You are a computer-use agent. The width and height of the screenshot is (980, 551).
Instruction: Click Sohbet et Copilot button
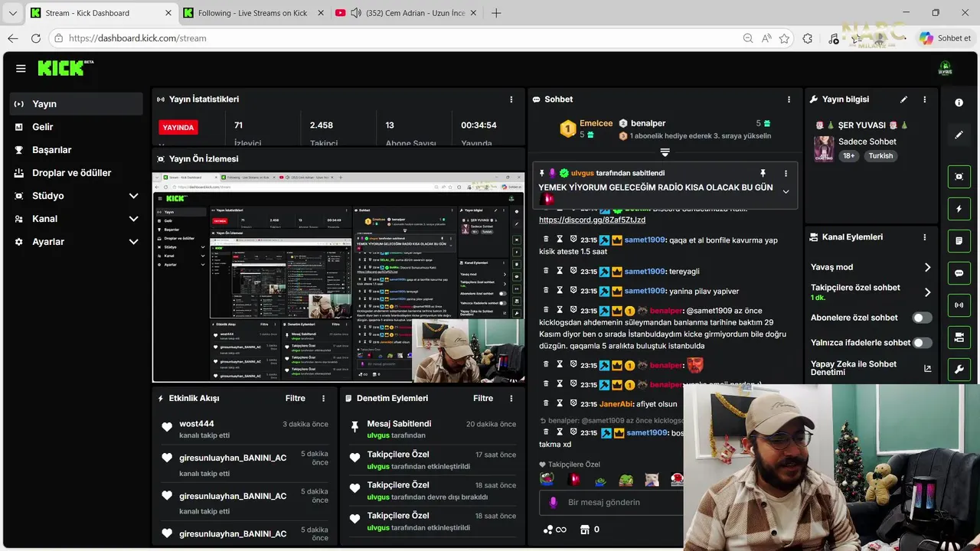[946, 38]
